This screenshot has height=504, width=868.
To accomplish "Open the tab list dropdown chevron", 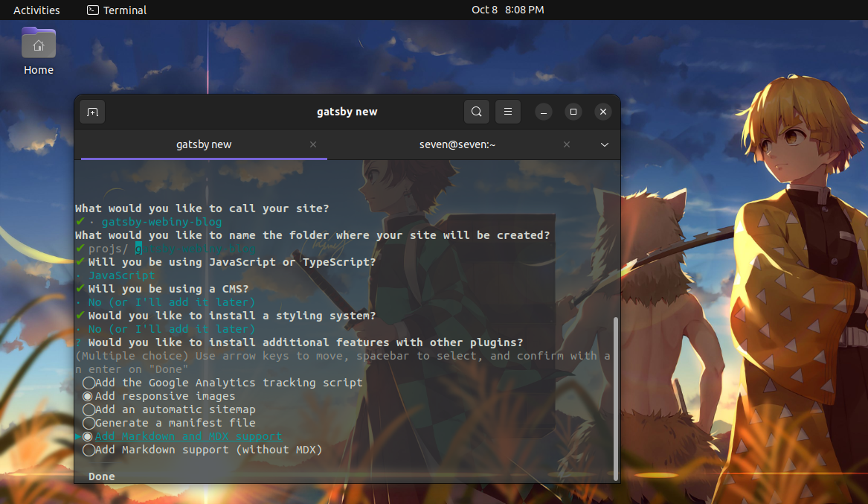I will (x=604, y=144).
